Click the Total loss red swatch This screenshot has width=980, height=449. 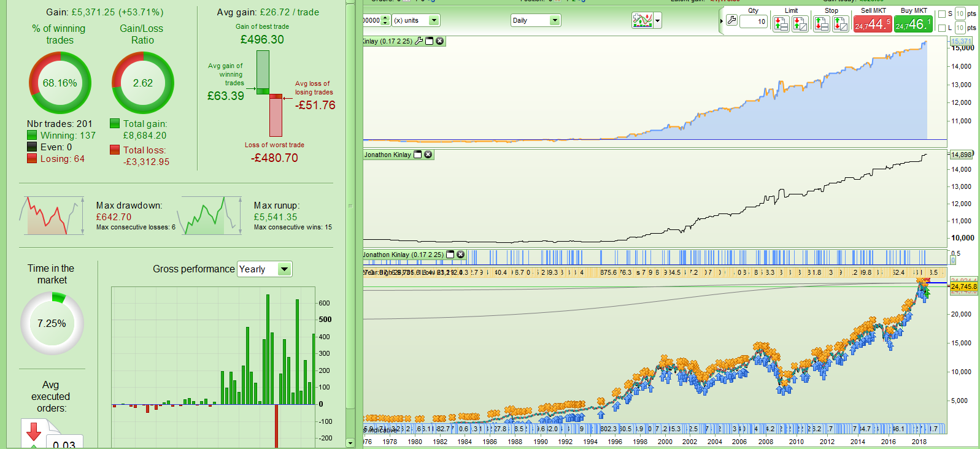coord(115,150)
